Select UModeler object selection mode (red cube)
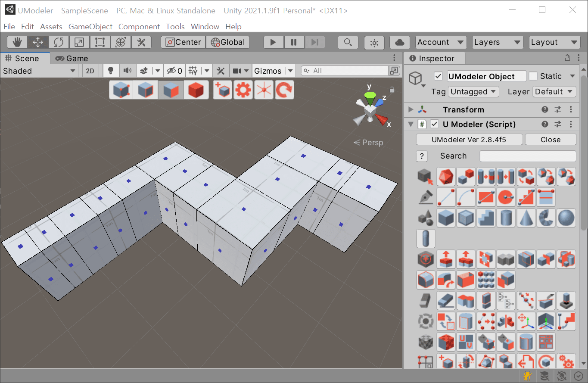This screenshot has height=383, width=588. pos(196,90)
